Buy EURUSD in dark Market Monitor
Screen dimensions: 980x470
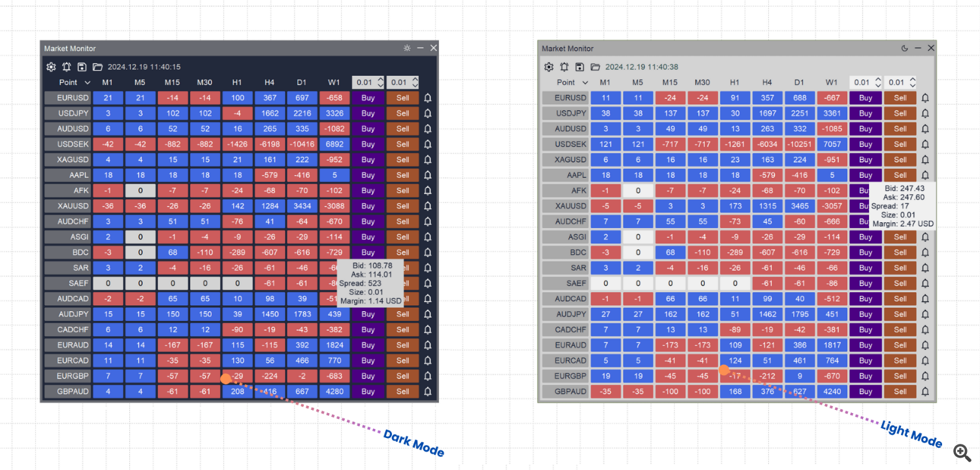(368, 97)
